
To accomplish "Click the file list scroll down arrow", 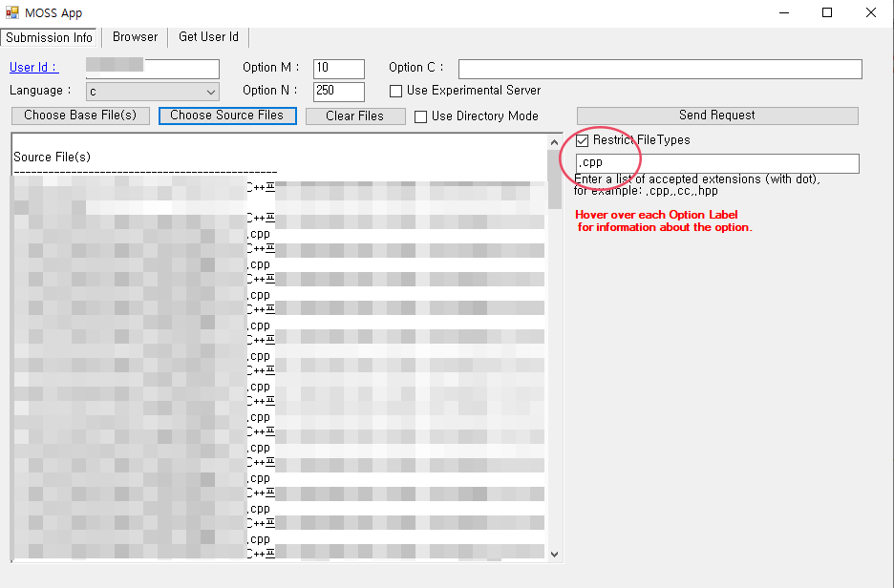I will click(x=554, y=554).
